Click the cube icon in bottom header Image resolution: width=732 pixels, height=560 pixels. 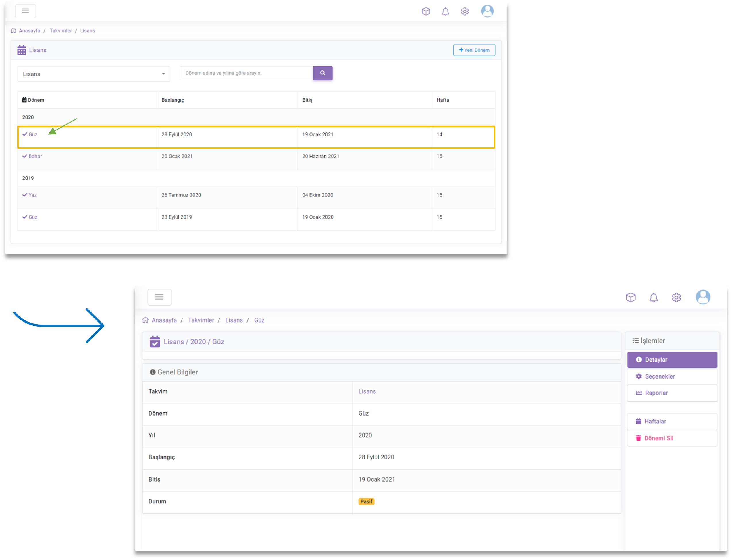631,297
